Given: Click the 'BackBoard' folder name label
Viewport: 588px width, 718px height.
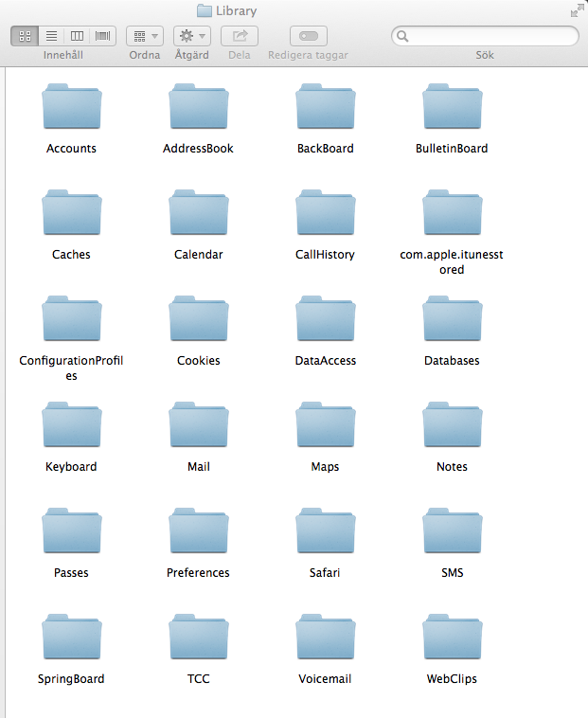Looking at the screenshot, I should tap(326, 149).
